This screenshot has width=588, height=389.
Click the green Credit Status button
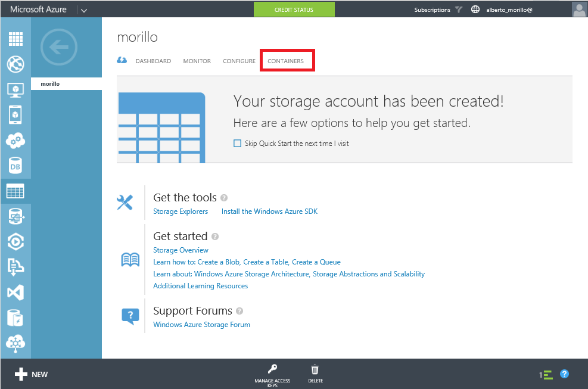point(294,10)
